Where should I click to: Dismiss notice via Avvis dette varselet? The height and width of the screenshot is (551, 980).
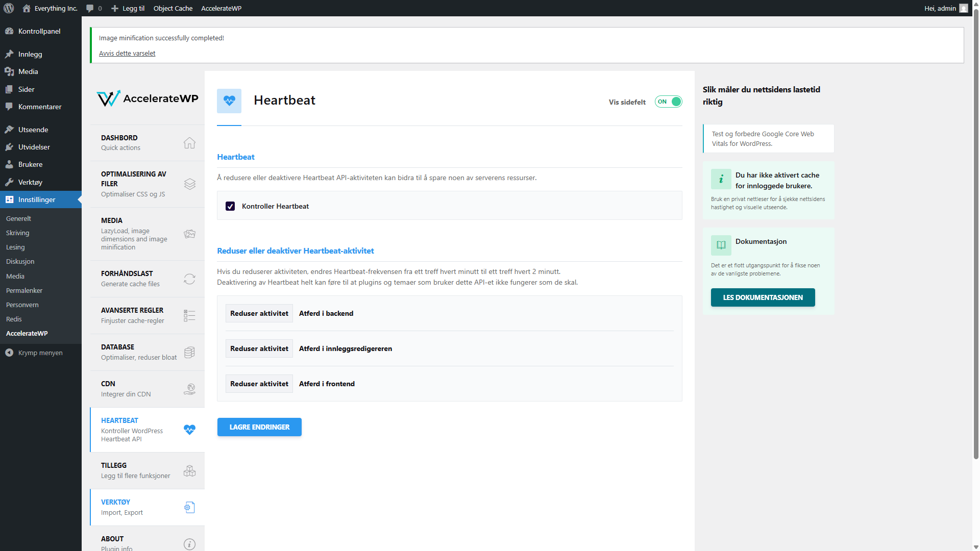pos(127,53)
